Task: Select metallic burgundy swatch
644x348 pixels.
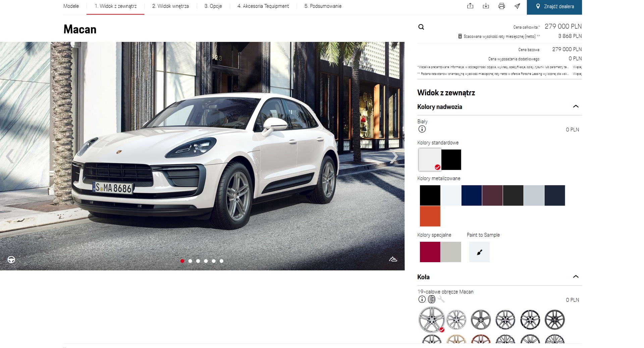Action: point(492,195)
